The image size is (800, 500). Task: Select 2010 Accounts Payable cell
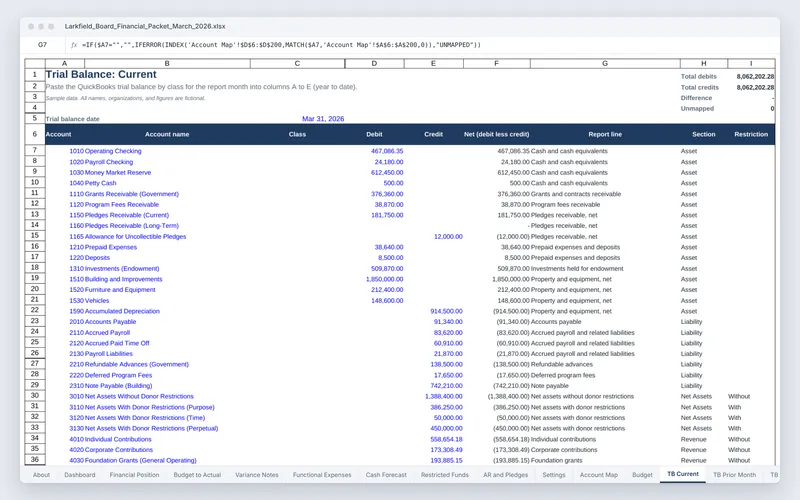tap(103, 322)
